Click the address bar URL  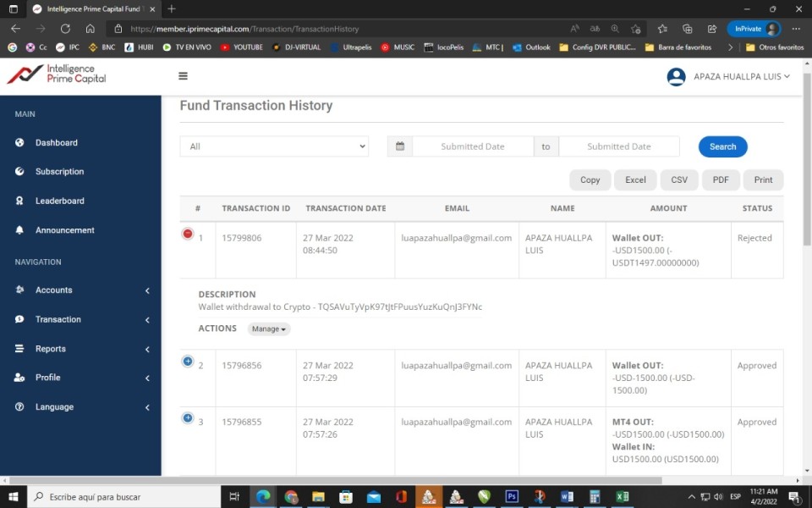click(244, 29)
